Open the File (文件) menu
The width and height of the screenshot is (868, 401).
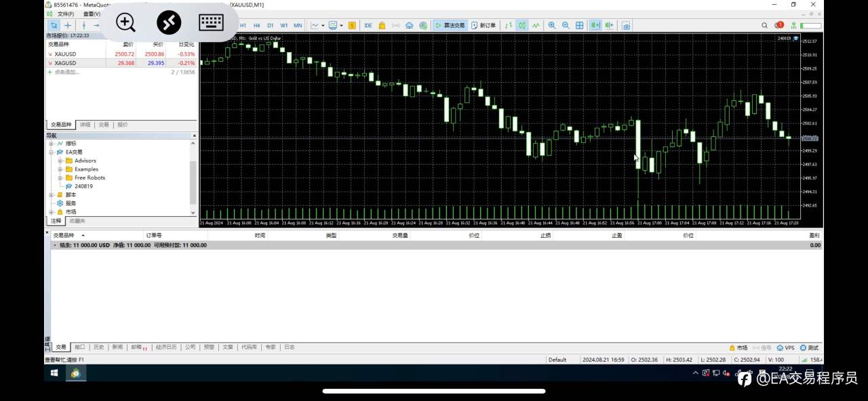[66, 14]
